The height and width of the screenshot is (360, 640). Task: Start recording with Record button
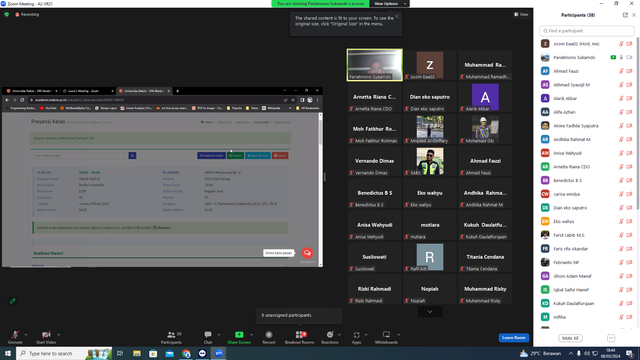click(x=269, y=337)
